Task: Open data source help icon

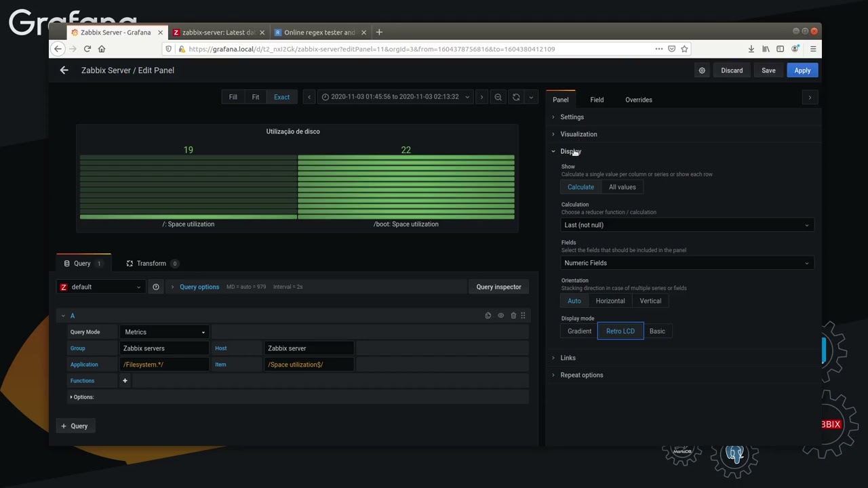Action: [156, 287]
